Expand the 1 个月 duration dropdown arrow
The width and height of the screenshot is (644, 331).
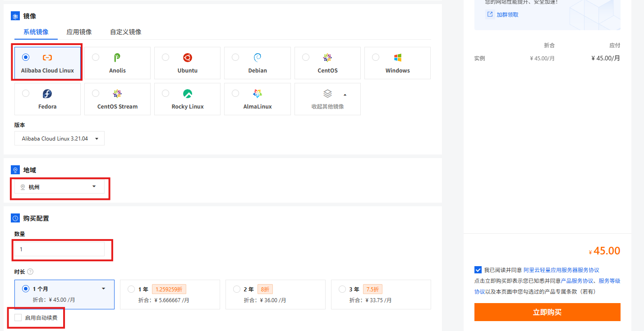[103, 289]
